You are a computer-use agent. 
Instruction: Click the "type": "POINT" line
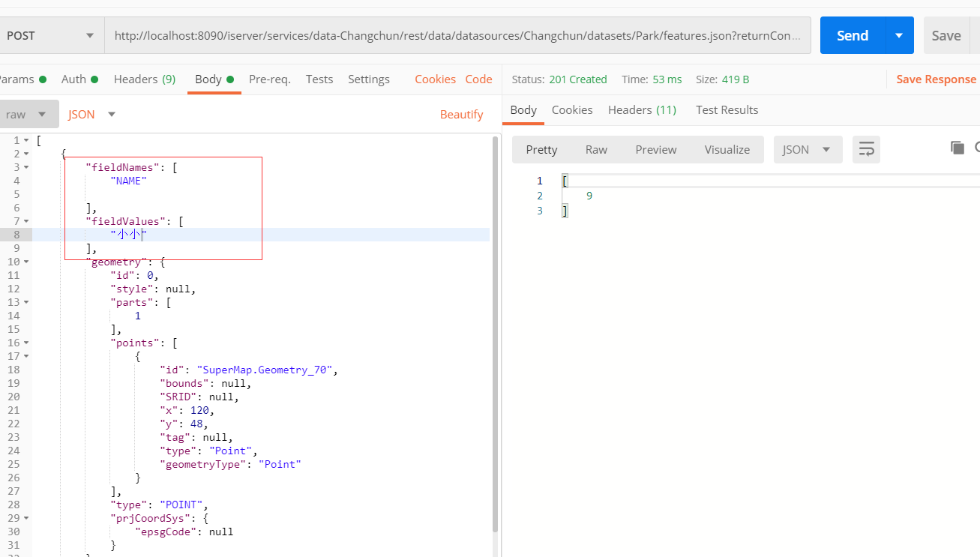click(x=160, y=505)
